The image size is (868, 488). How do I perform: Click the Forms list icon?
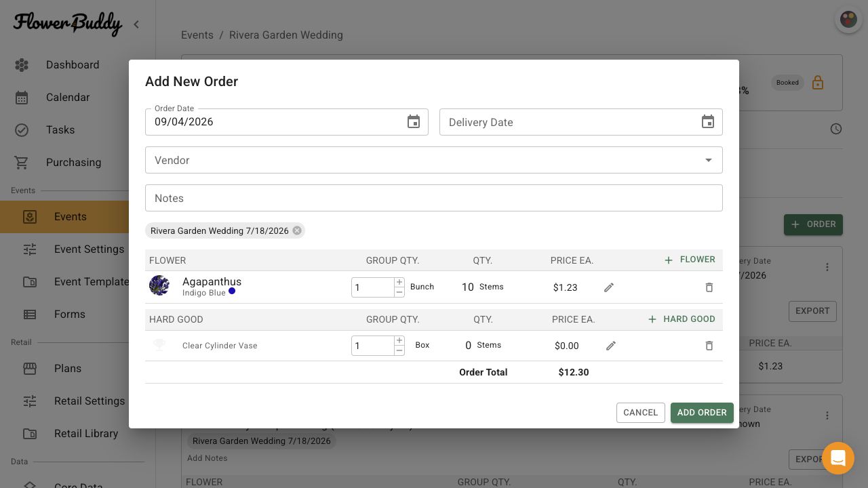30,314
